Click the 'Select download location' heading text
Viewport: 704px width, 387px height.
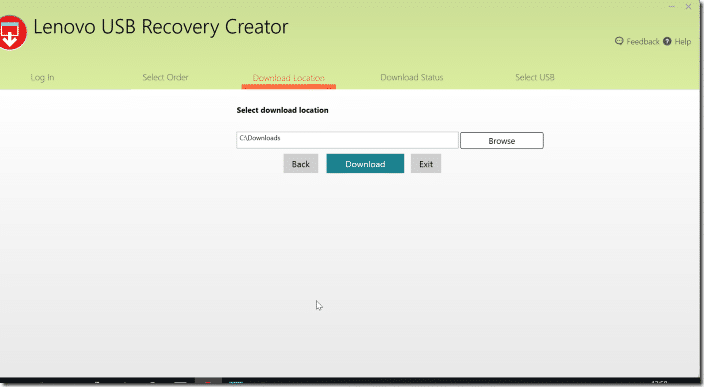(x=282, y=110)
